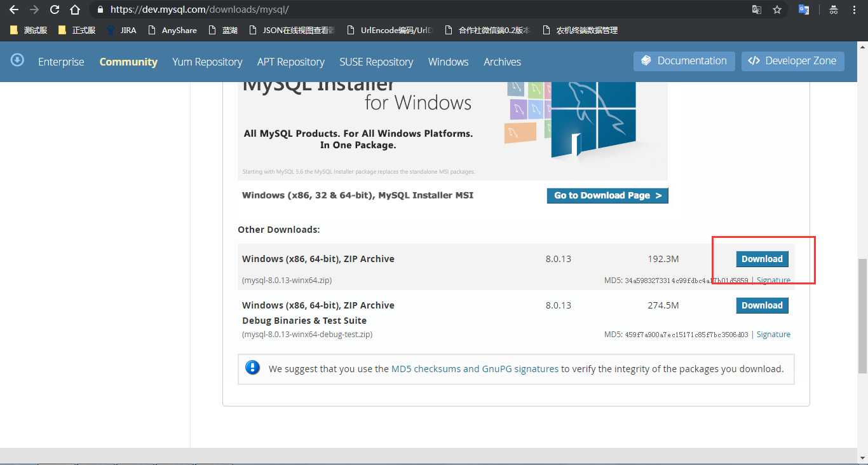Open the 蓝湖 bookmark

223,30
